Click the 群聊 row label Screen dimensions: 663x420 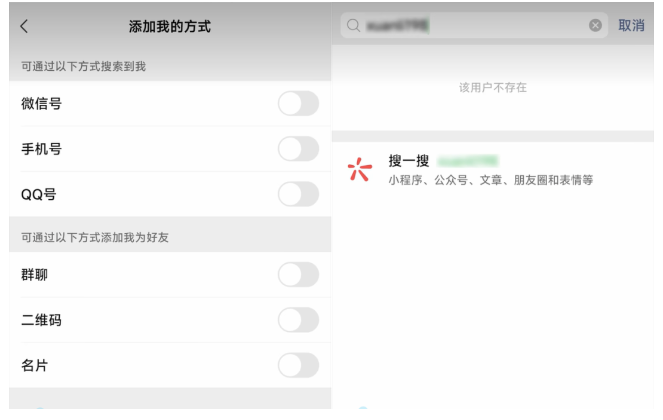click(x=34, y=275)
